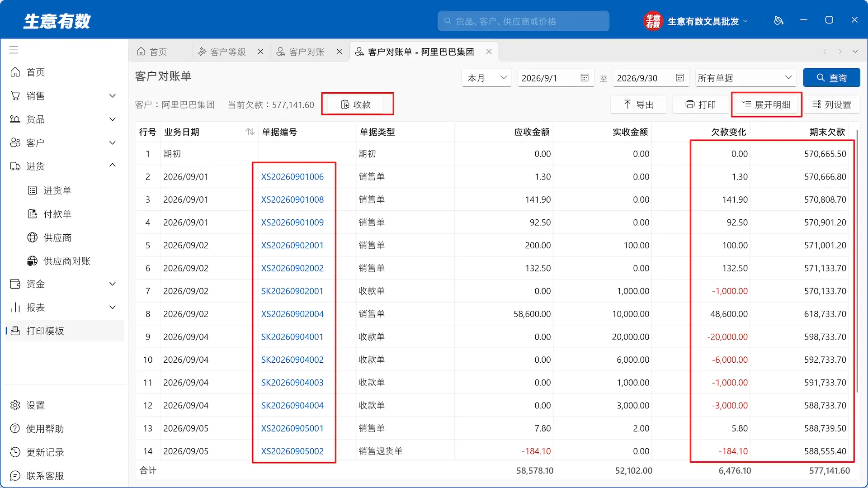
Task: Toggle the hamburger sidebar menu
Action: 14,50
